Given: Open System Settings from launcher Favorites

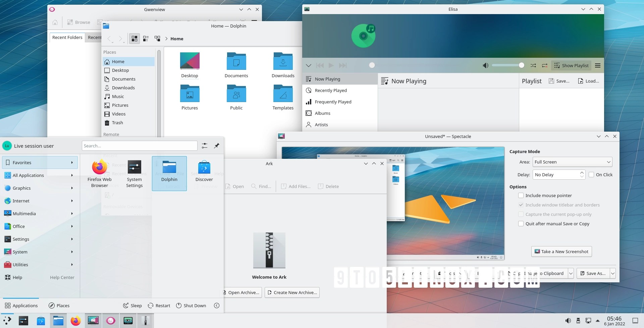Looking at the screenshot, I should pyautogui.click(x=135, y=174).
